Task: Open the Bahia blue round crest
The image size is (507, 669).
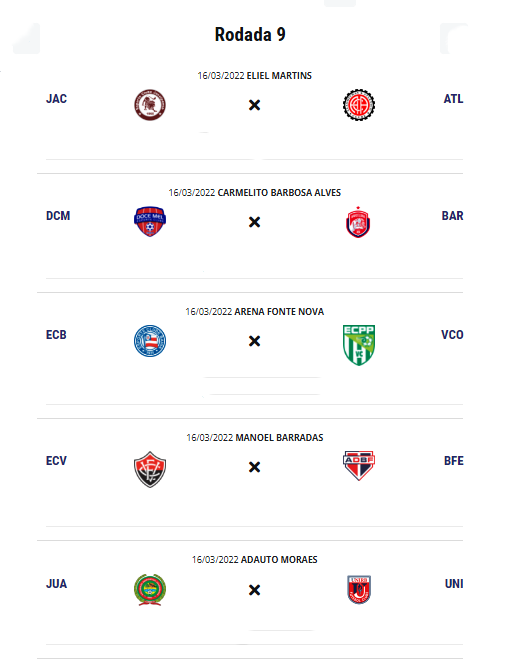Action: point(150,341)
